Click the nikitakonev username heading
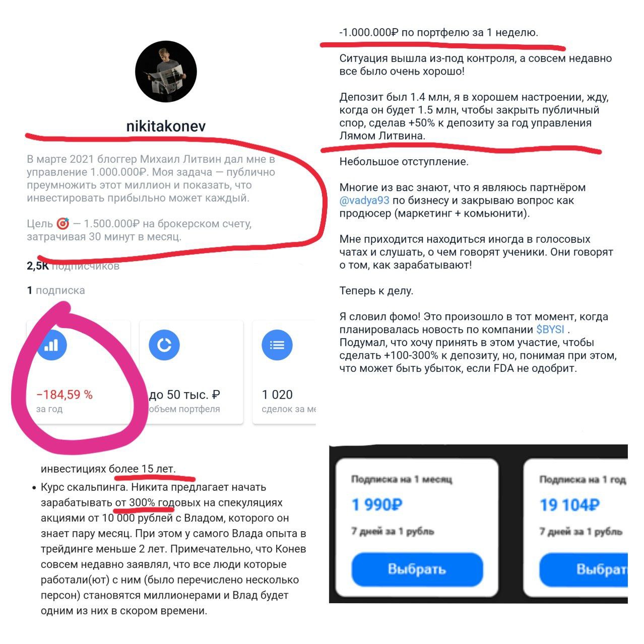 coord(166,126)
